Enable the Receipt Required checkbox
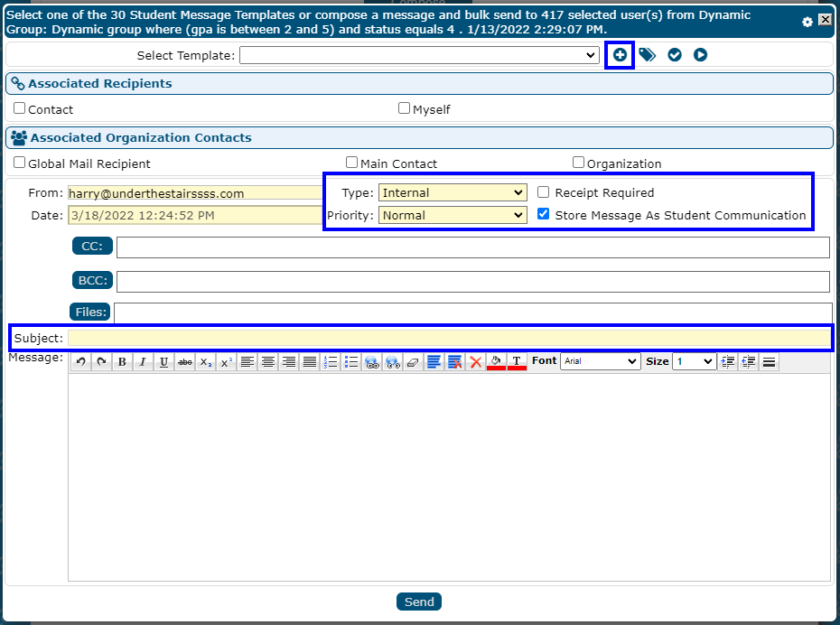 pyautogui.click(x=544, y=192)
